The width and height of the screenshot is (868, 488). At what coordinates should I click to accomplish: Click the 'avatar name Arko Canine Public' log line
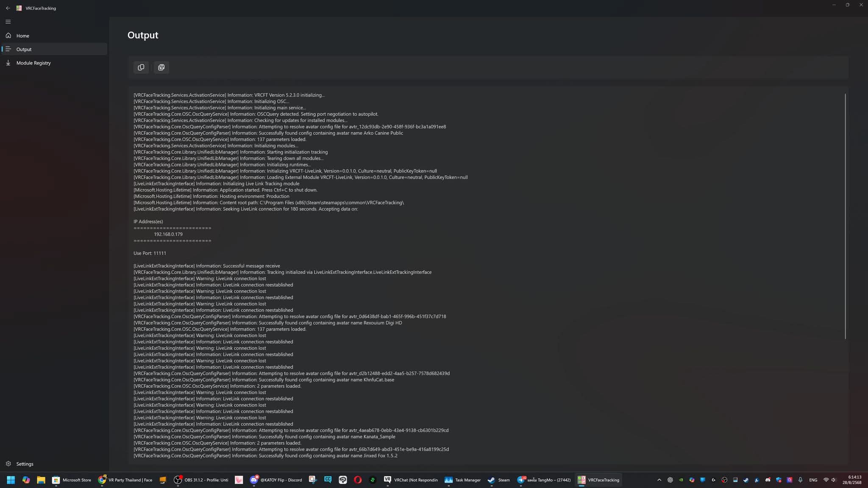[268, 133]
